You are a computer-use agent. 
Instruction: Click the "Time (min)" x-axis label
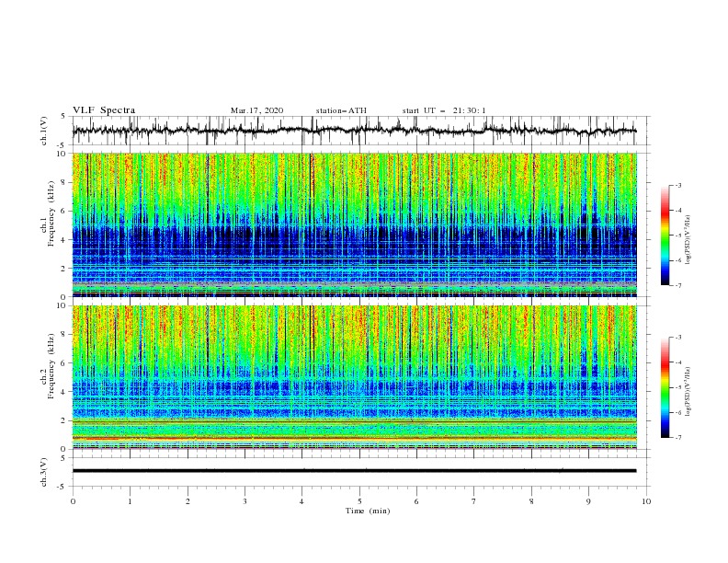coord(368,511)
